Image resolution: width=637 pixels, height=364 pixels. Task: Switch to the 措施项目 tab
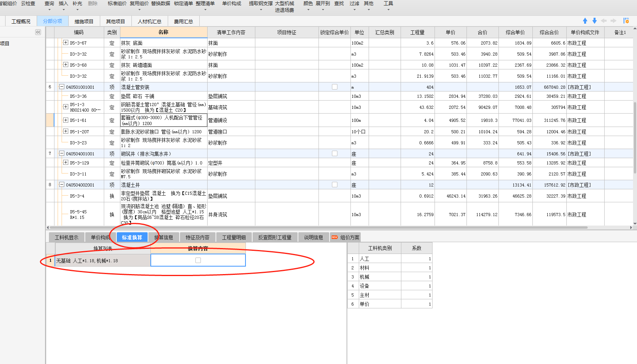point(84,21)
